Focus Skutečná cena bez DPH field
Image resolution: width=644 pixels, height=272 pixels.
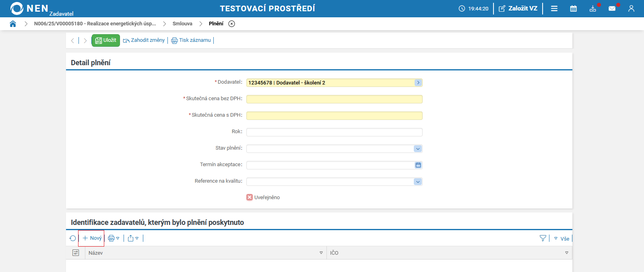point(334,99)
